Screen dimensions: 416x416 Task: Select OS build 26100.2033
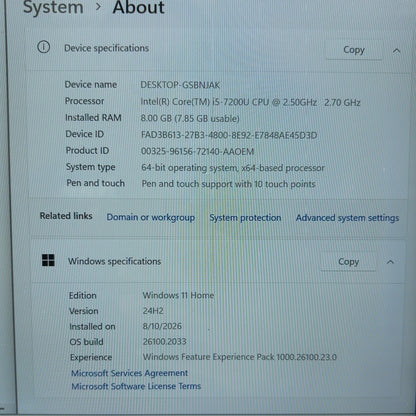tap(164, 341)
